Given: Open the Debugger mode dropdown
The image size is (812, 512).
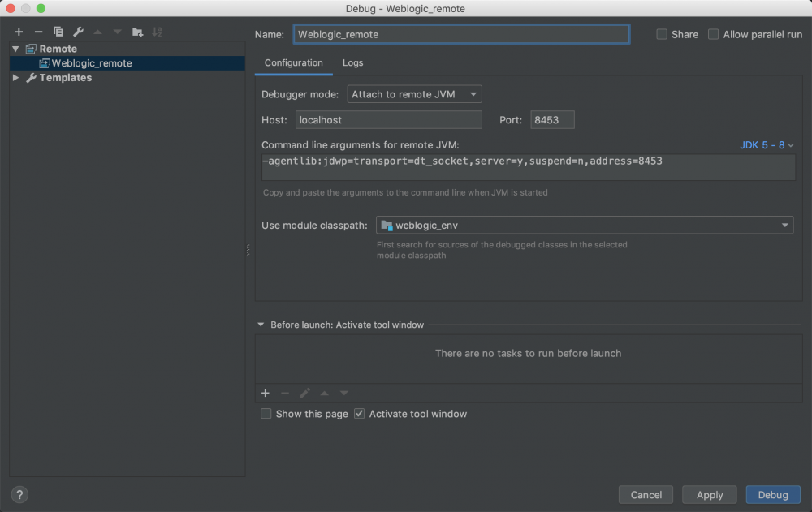Looking at the screenshot, I should pyautogui.click(x=414, y=94).
